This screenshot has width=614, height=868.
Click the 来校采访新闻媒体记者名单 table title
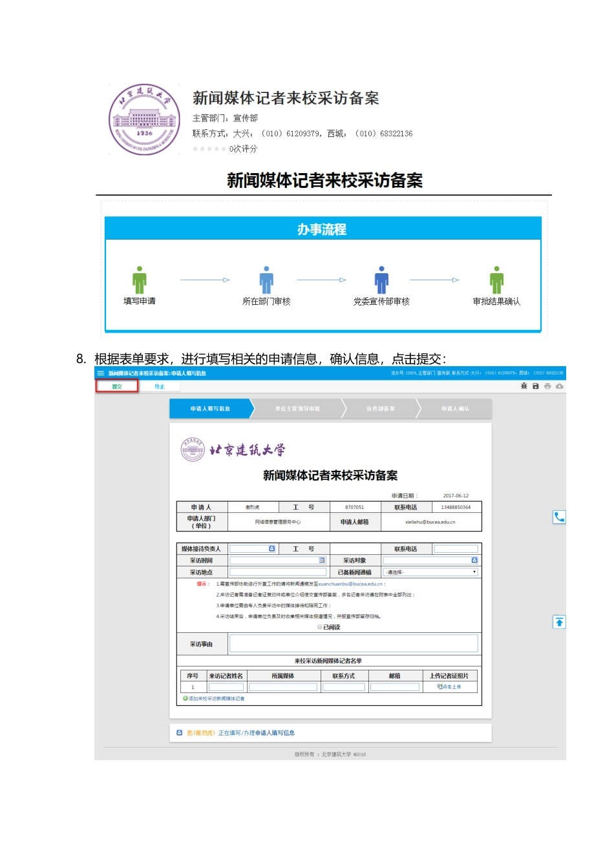click(328, 661)
